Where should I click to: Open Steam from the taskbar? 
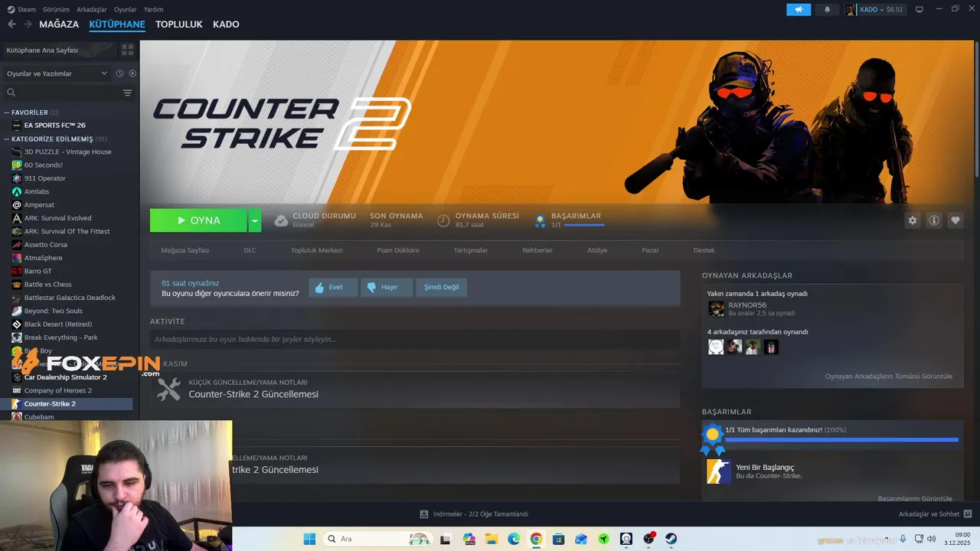(x=671, y=539)
